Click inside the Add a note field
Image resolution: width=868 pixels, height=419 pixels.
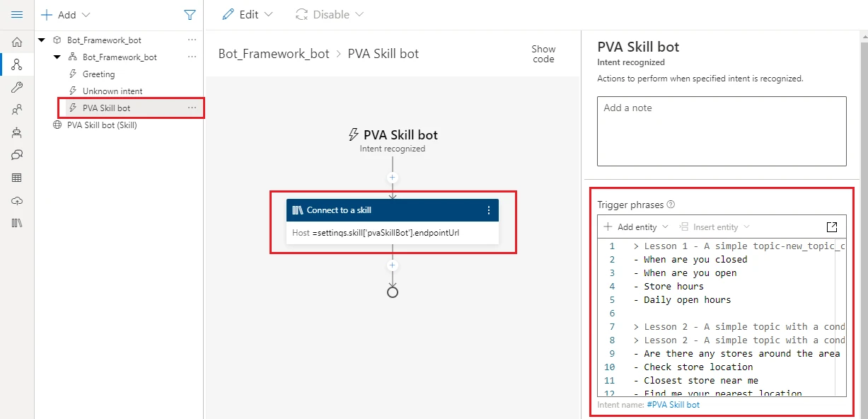click(x=721, y=131)
